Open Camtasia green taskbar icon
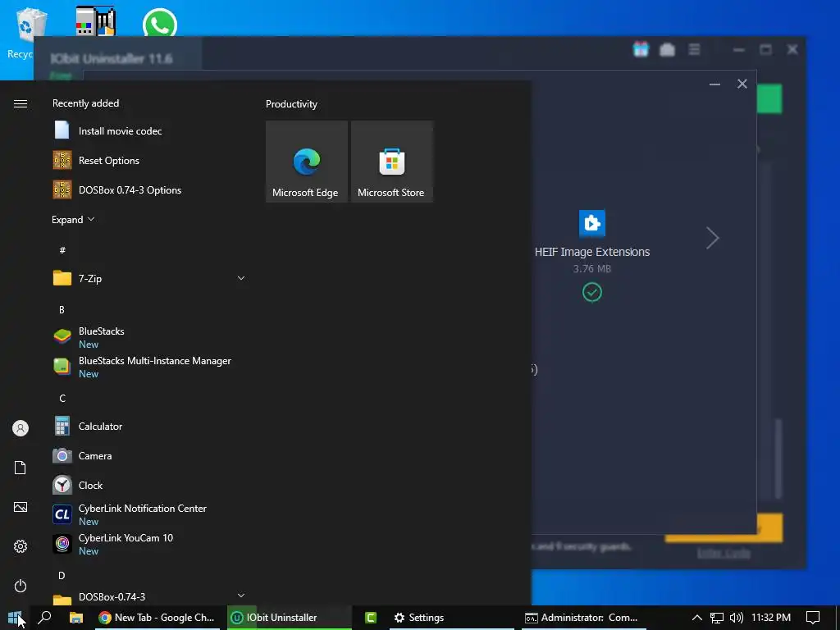This screenshot has height=630, width=840. pos(371,618)
